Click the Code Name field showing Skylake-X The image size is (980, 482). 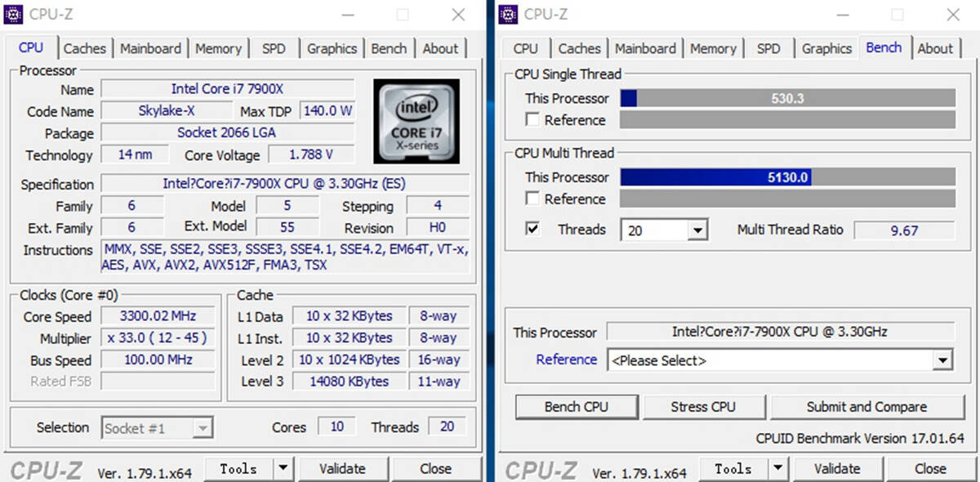167,111
